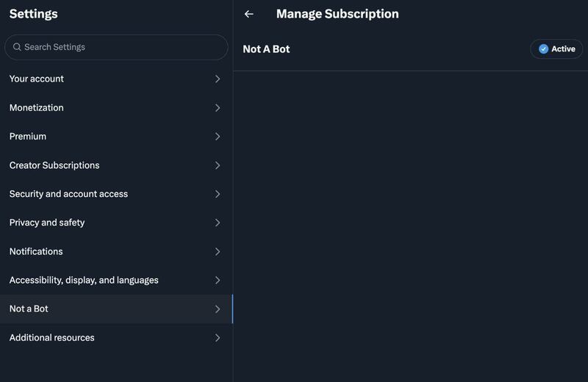
Task: Click the magnifying glass search icon
Action: (17, 47)
